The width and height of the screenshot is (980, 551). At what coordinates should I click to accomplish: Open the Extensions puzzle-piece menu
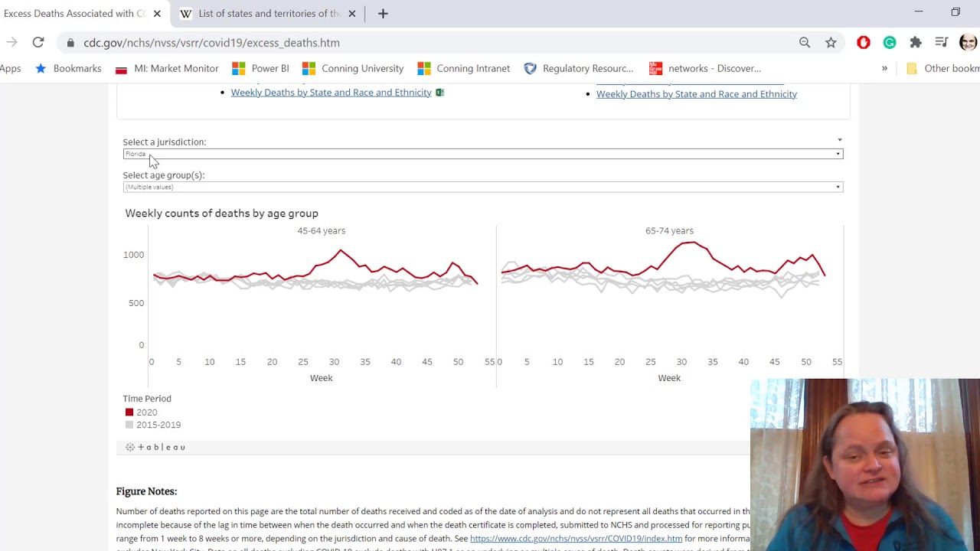pos(916,43)
